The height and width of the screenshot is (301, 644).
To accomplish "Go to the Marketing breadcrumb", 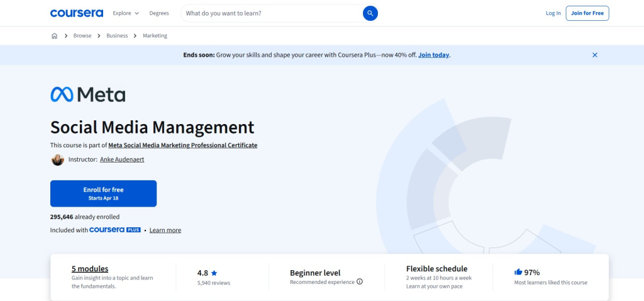I will pyautogui.click(x=155, y=36).
